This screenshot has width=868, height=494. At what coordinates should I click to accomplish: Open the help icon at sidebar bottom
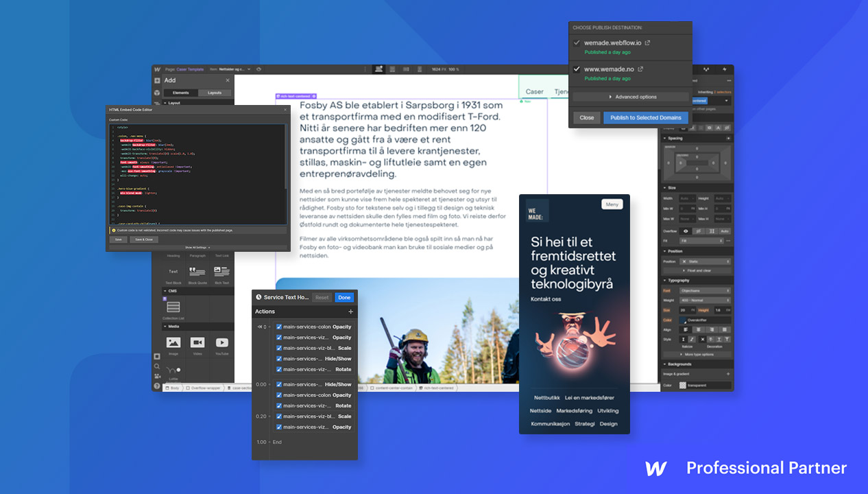(x=157, y=386)
